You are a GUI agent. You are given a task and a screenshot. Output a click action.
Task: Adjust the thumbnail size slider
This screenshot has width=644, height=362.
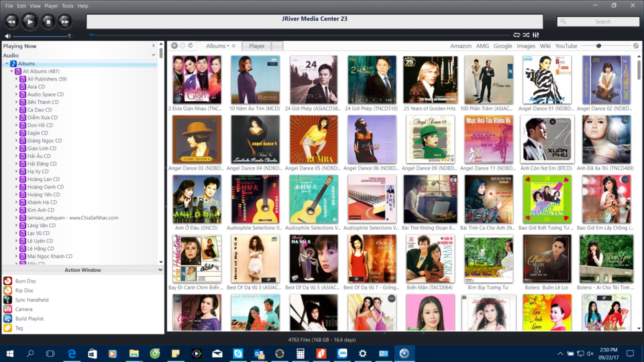coord(599,46)
